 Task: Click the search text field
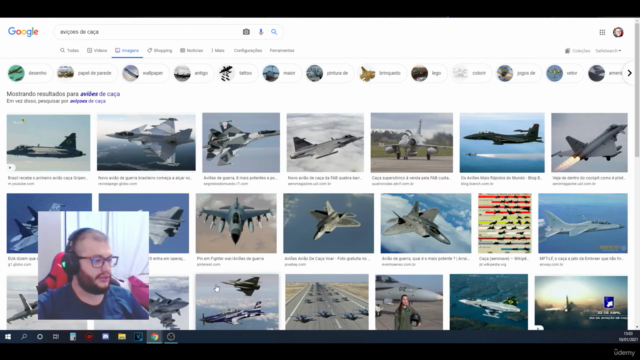(149, 32)
